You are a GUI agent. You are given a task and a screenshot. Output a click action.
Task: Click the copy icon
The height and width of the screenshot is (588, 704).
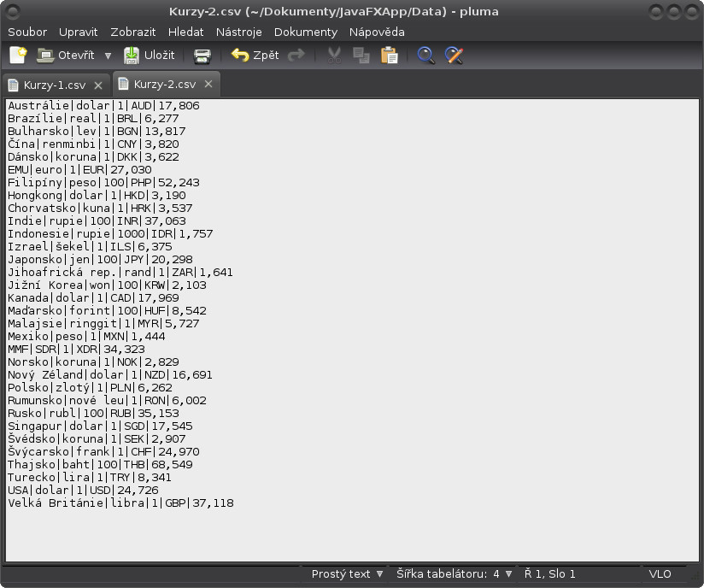361,56
